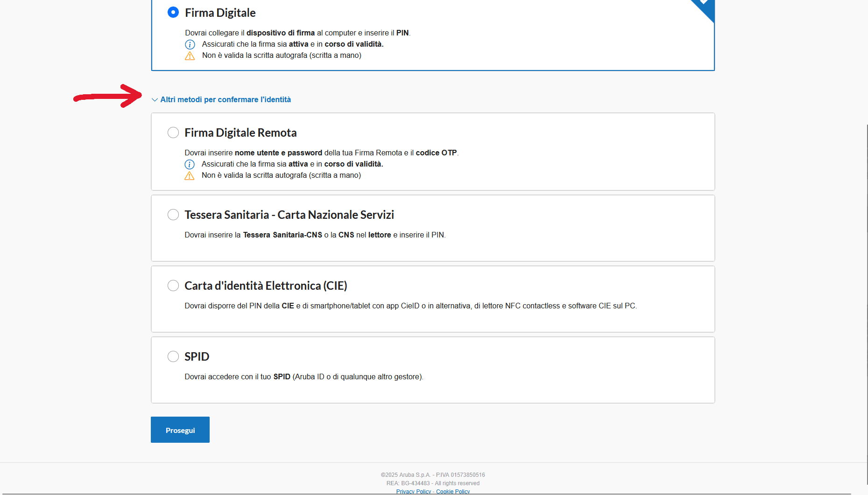Click the info icon under Firma Digitale Remota

pyautogui.click(x=189, y=164)
